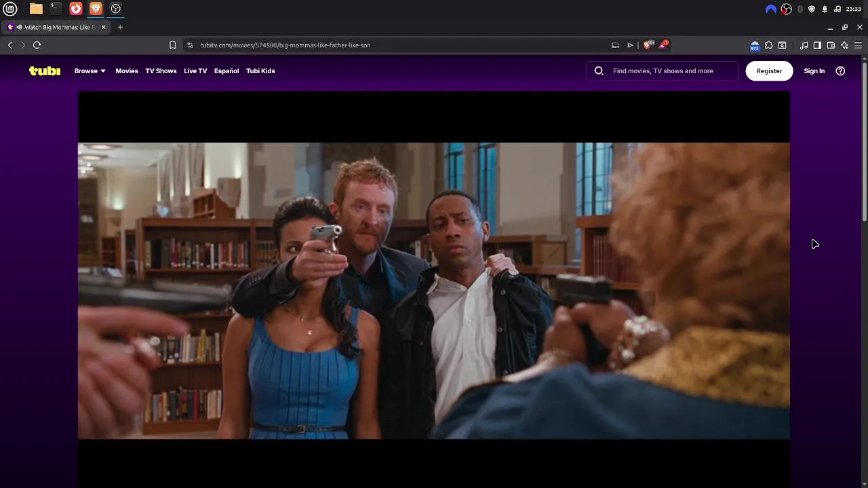Click the extension badge showing 973
This screenshot has width=868, height=488.
tap(754, 45)
